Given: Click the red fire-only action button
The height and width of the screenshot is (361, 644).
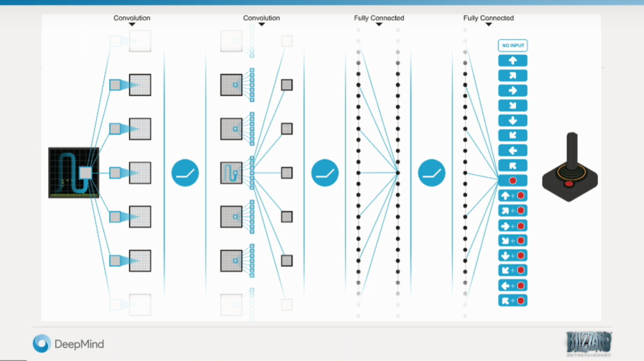Looking at the screenshot, I should point(513,180).
